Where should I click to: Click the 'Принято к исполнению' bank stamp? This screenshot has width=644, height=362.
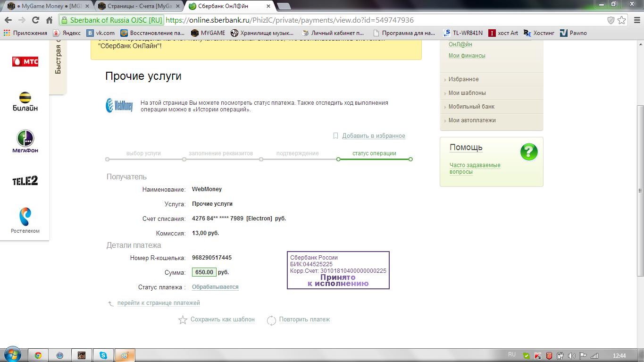[338, 270]
